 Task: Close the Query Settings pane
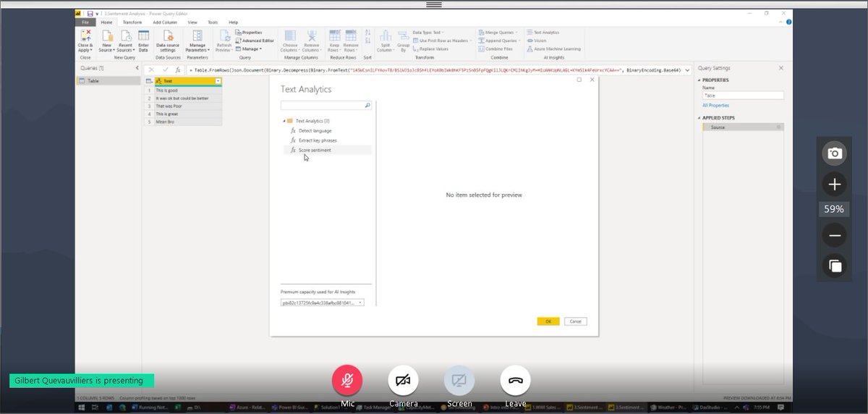coord(780,67)
